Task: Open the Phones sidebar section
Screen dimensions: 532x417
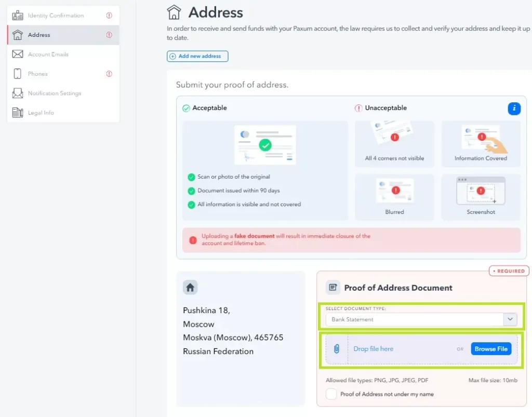Action: click(63, 74)
